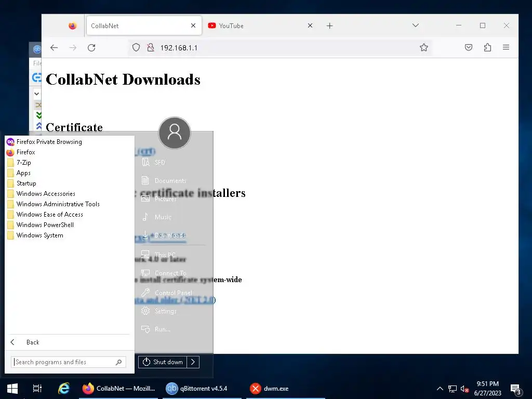Open the Firefox View pinned icon
The image size is (532, 399).
tap(72, 26)
